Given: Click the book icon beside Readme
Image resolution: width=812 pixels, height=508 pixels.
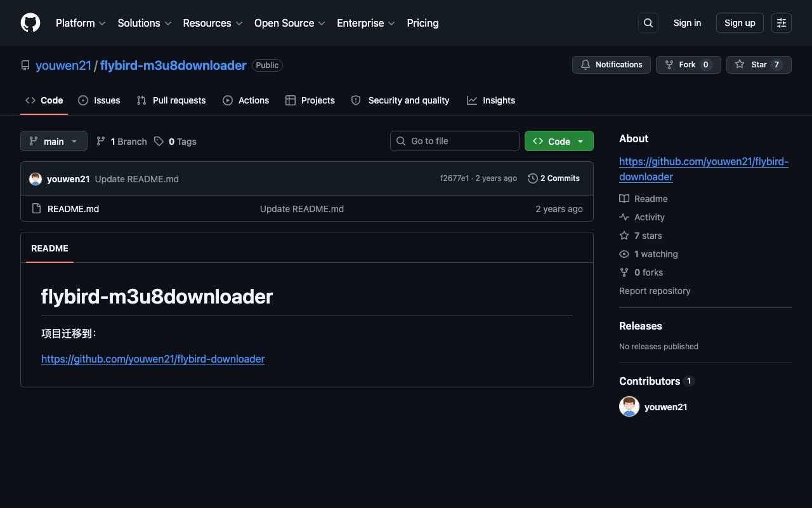Looking at the screenshot, I should coord(624,199).
